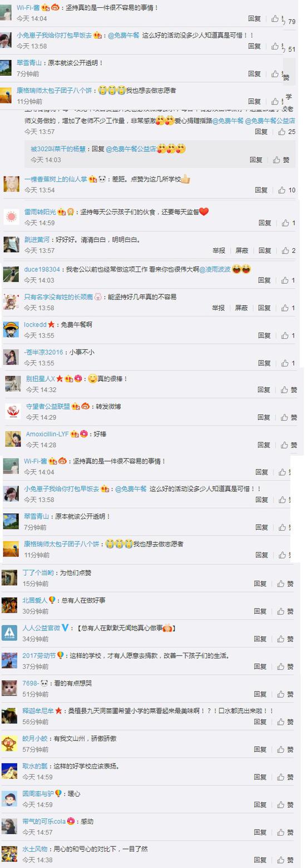The image size is (306, 868).
Task: Click reply on 释迦牟尼牟's comment
Action: (260, 722)
